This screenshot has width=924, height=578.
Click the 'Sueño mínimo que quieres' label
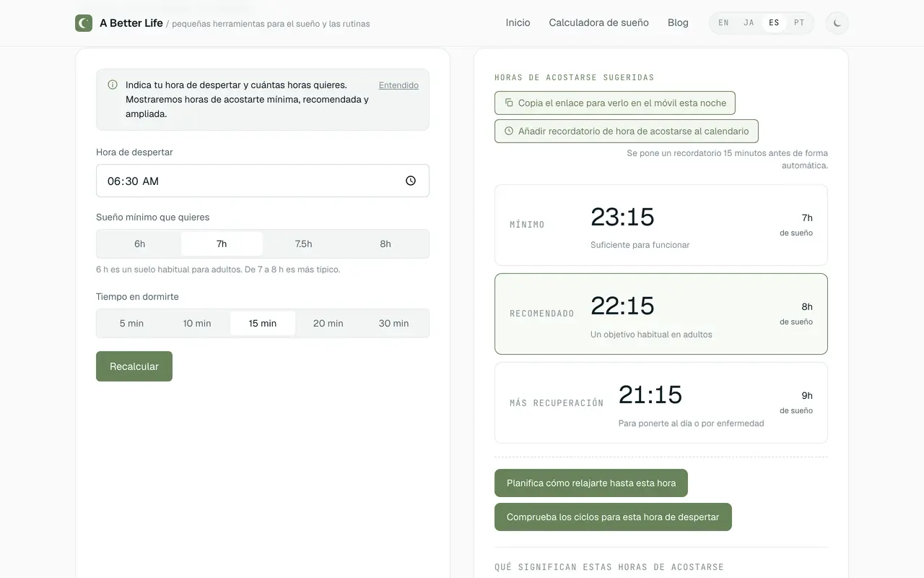(153, 217)
